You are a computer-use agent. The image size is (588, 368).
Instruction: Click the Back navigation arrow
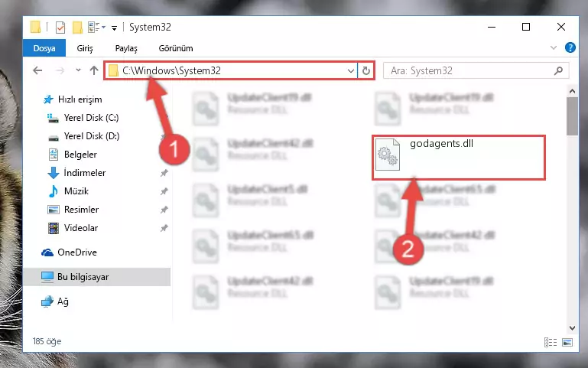point(37,70)
